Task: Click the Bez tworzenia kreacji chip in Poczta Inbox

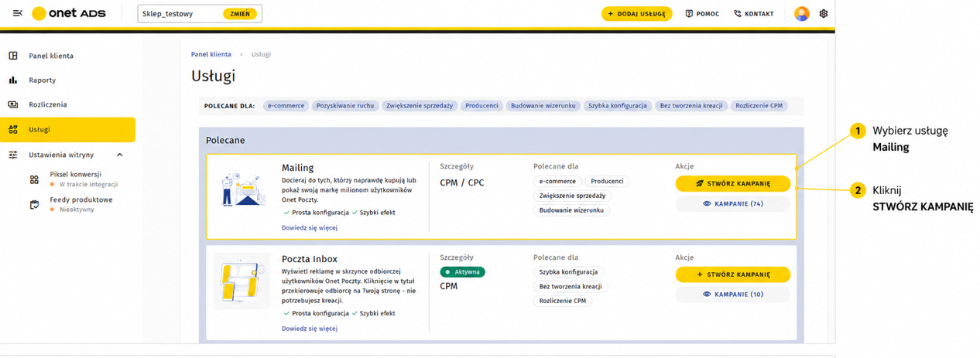Action: tap(572, 287)
